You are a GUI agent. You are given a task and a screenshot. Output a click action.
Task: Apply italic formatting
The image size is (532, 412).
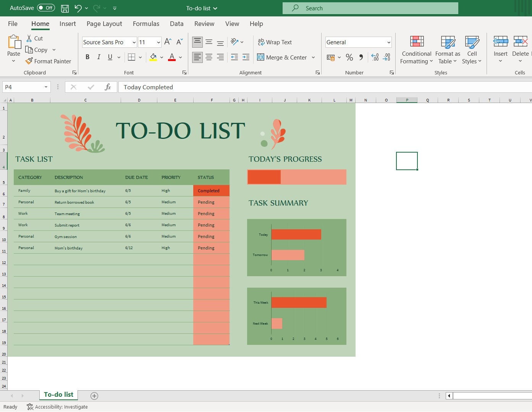tap(99, 57)
